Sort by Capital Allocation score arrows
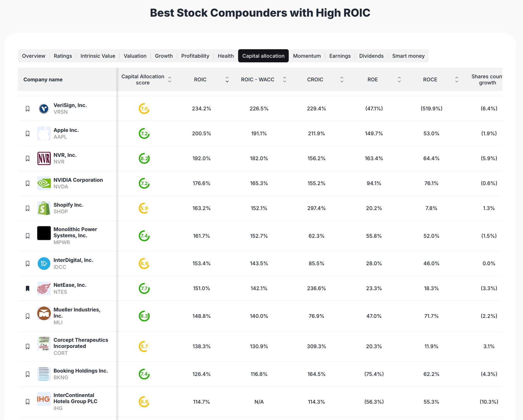This screenshot has height=420, width=523. [169, 80]
